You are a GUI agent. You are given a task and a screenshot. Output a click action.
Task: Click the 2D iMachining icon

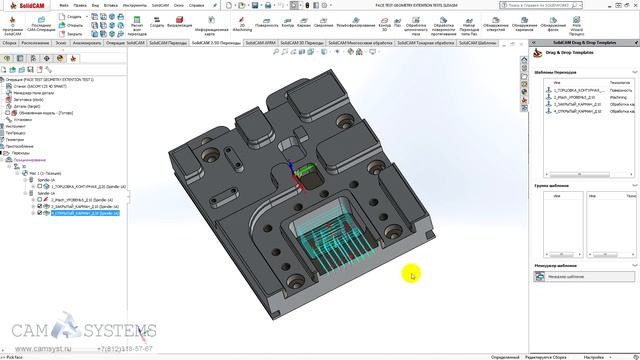[242, 20]
